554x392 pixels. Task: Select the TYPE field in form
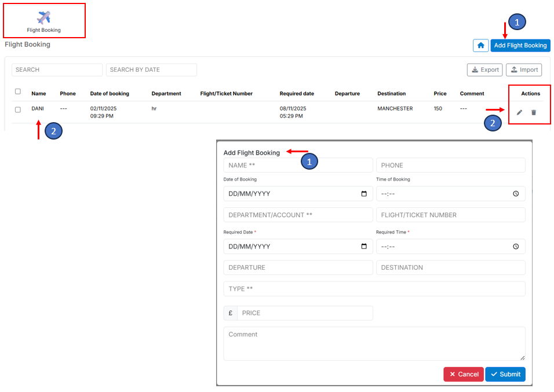coord(374,289)
